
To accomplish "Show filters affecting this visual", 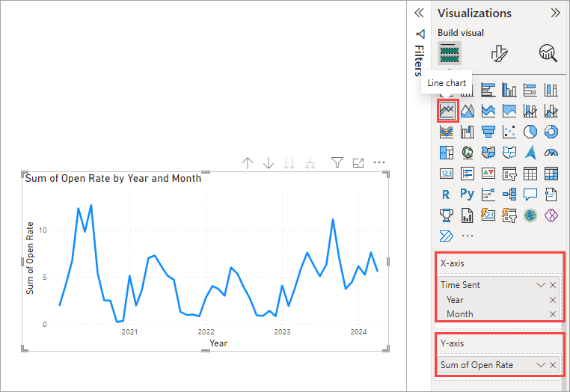I will [337, 162].
